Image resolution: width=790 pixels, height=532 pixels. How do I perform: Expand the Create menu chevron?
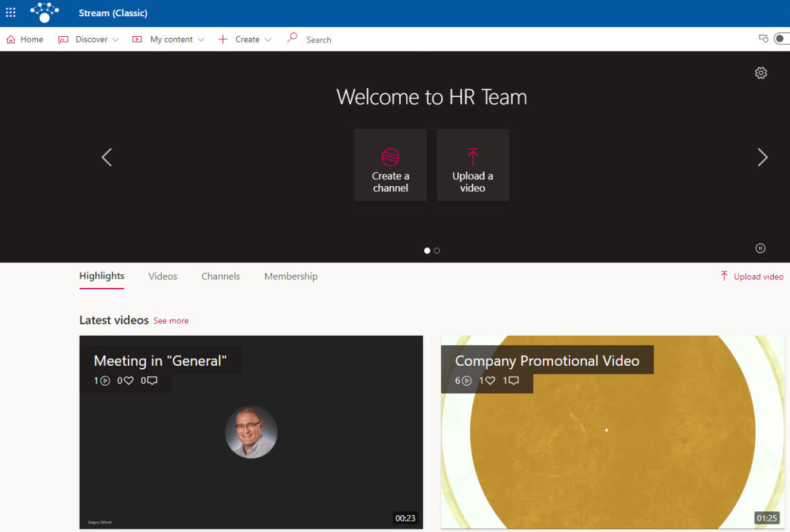(268, 39)
